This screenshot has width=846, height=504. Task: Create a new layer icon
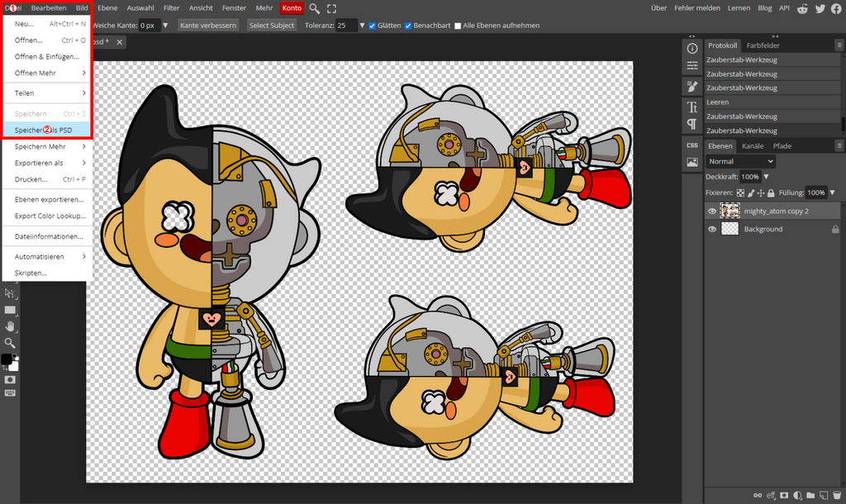(824, 496)
